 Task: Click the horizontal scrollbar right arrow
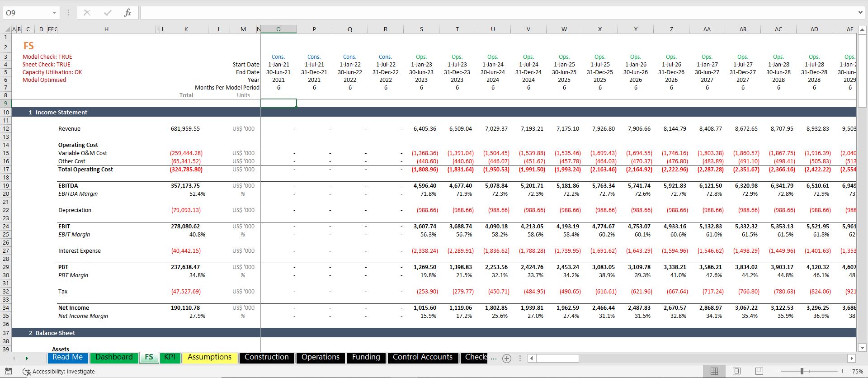851,358
